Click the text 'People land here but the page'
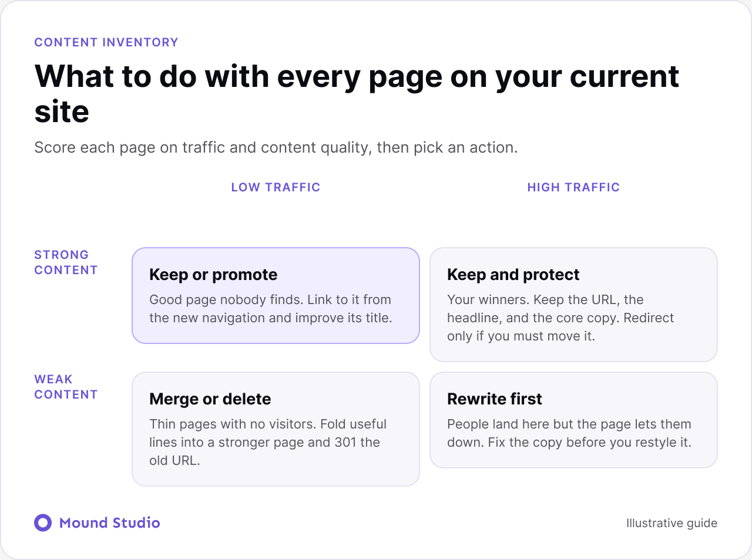Screen dimensions: 752x560 coord(569,433)
